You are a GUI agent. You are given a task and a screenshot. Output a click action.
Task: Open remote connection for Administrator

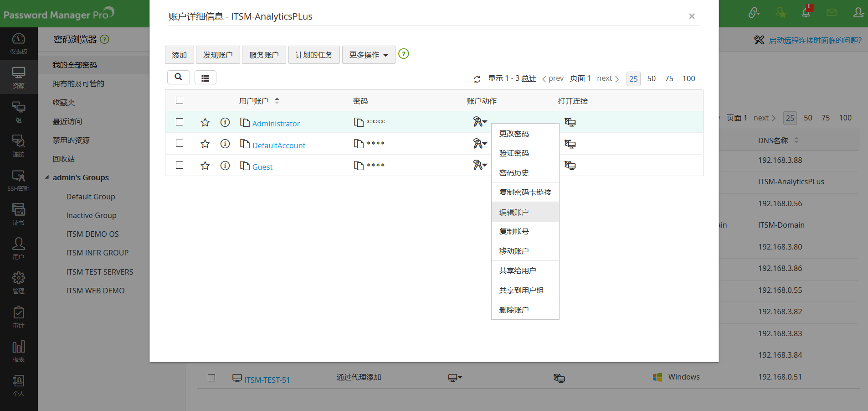point(570,122)
